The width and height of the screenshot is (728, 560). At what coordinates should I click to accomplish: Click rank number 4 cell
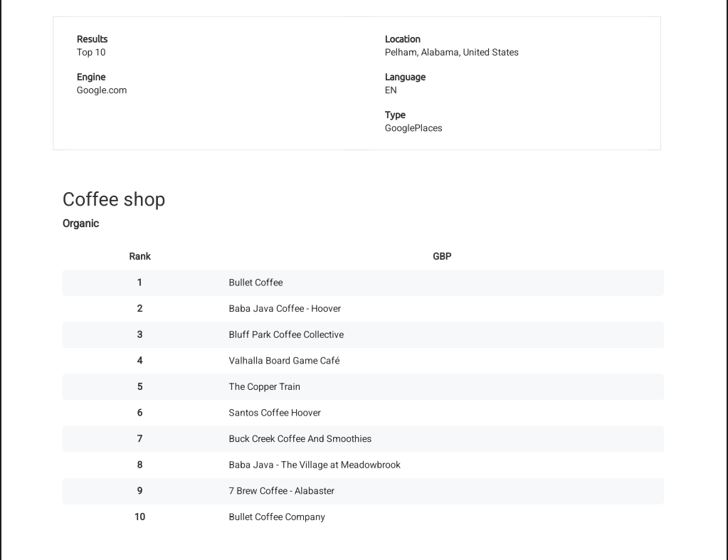[x=139, y=360]
